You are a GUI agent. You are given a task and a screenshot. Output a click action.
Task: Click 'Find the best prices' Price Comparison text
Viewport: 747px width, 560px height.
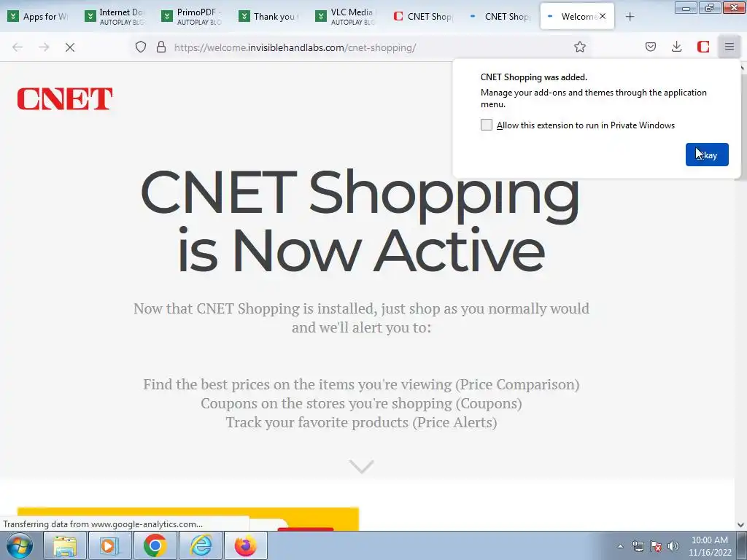pos(361,384)
